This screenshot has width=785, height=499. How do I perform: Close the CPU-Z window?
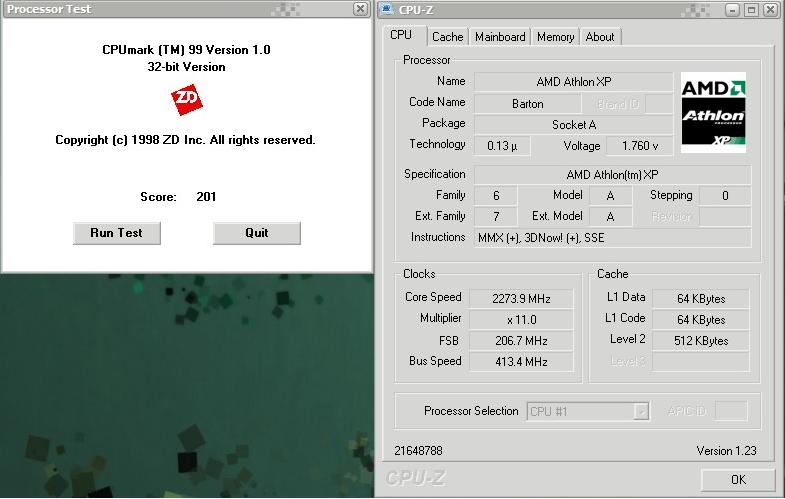(x=770, y=10)
